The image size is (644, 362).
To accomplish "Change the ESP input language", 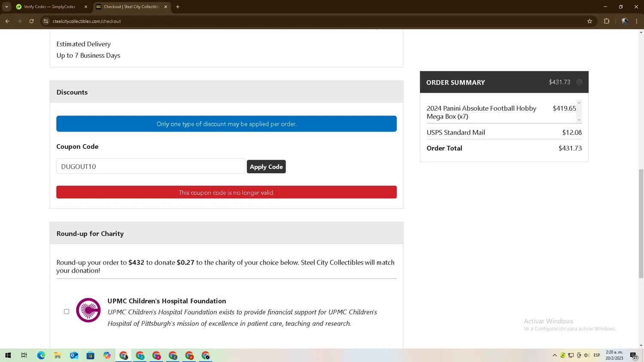I will tap(597, 355).
